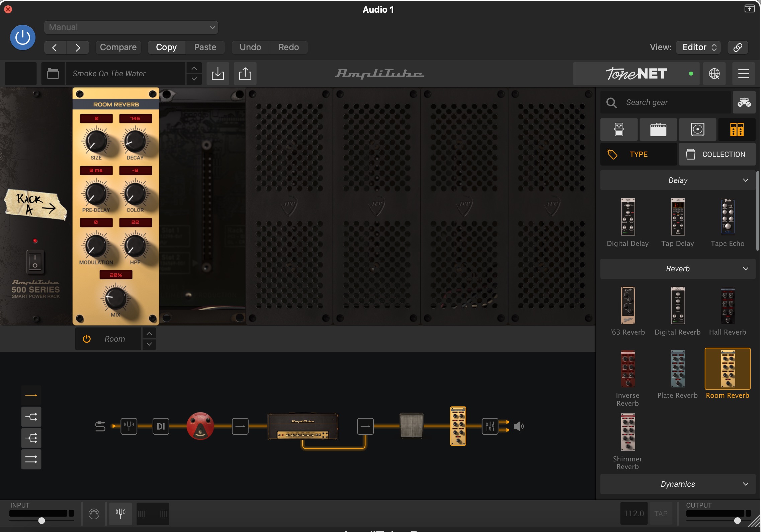
Task: Flip the rack power rocker switch
Action: click(x=35, y=261)
